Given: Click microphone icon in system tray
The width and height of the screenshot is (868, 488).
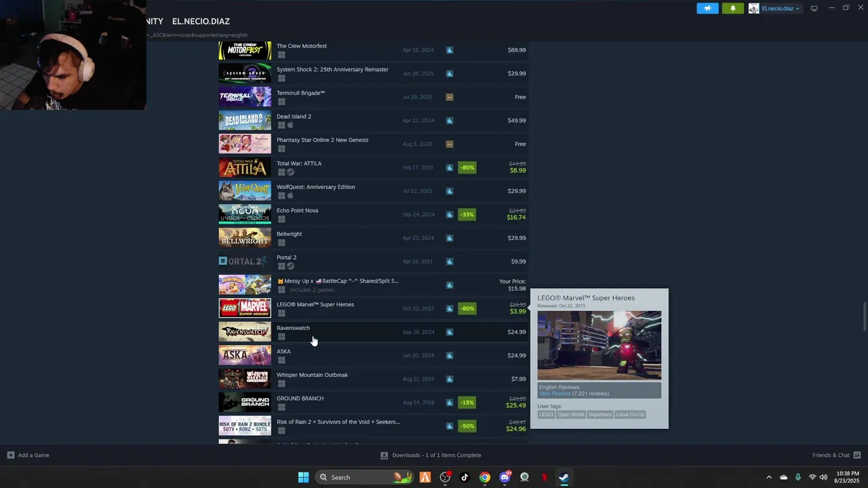Looking at the screenshot, I should 797,477.
